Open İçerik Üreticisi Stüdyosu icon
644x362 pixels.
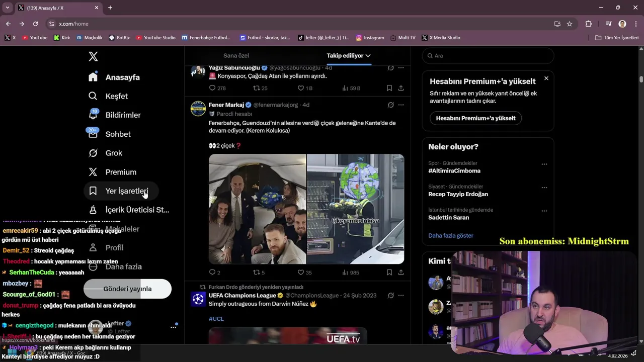click(x=93, y=210)
